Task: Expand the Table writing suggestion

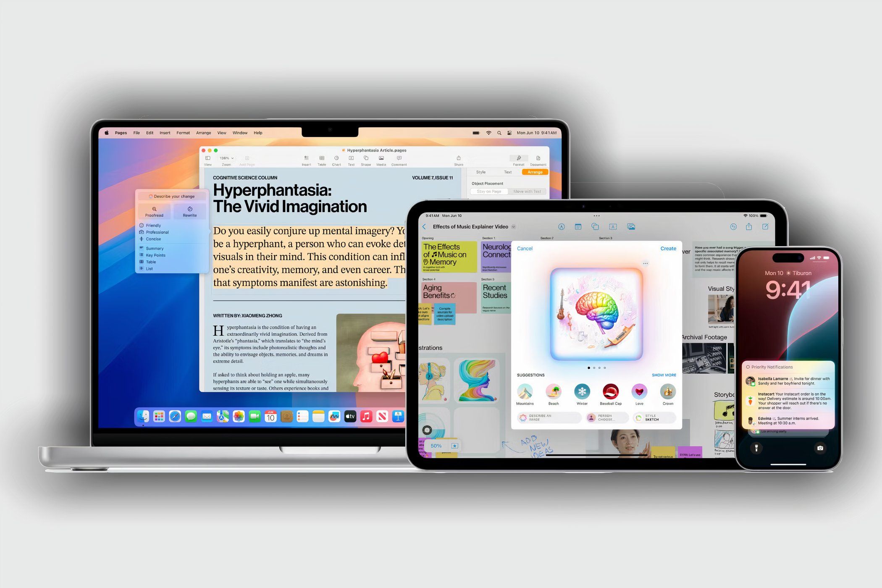Action: (x=152, y=262)
